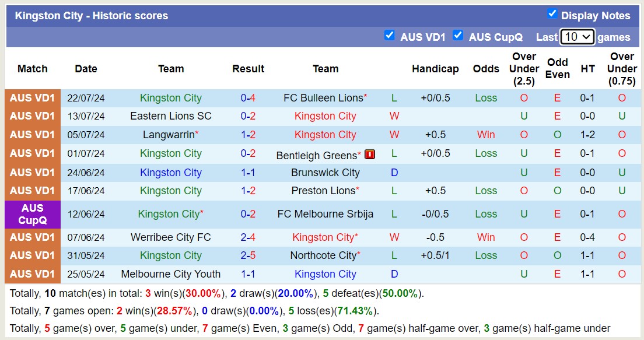Viewport: 644px width, 340px height.
Task: Open the Eastern Lions SC team page
Action: tap(170, 116)
